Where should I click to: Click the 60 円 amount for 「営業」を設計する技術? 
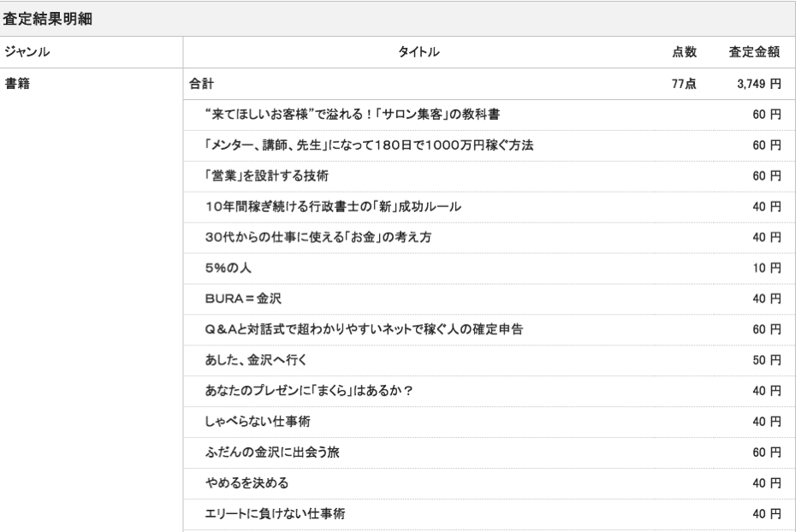coord(767,175)
